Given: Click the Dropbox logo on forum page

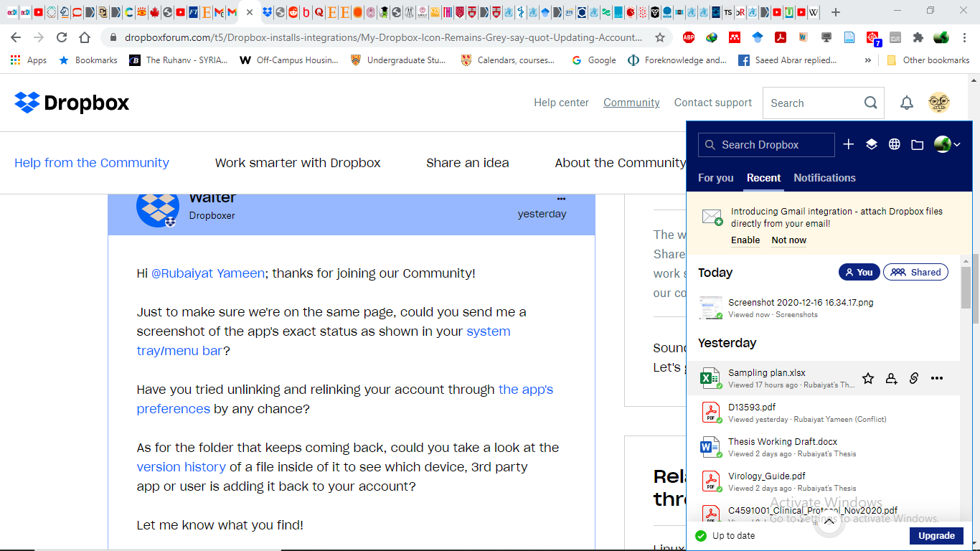Looking at the screenshot, I should [x=72, y=103].
